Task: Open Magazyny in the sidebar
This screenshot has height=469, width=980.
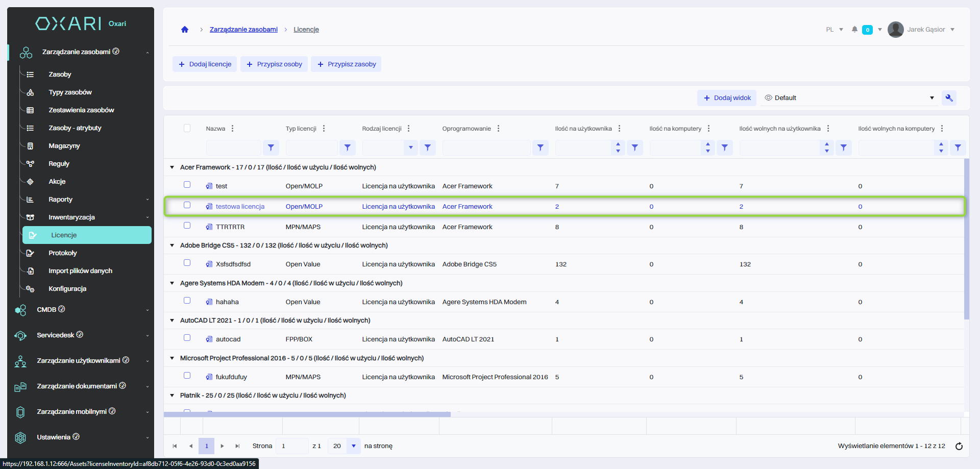Action: (64, 146)
